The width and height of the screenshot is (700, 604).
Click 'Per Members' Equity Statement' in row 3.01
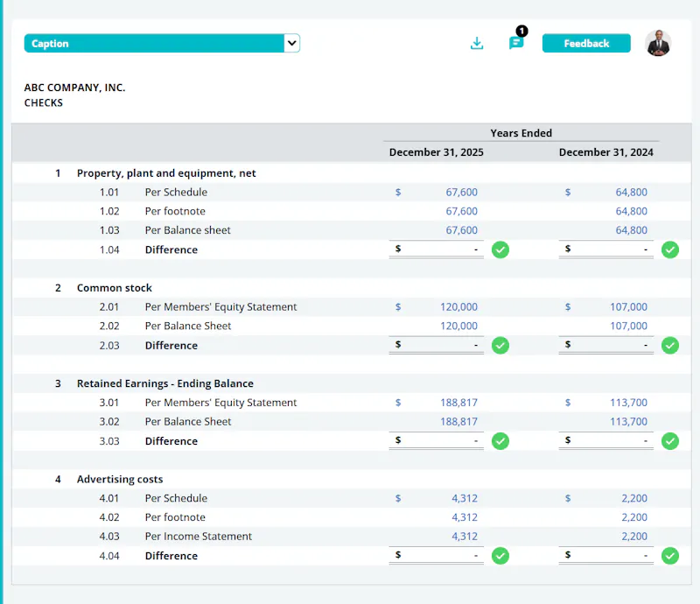coord(220,403)
